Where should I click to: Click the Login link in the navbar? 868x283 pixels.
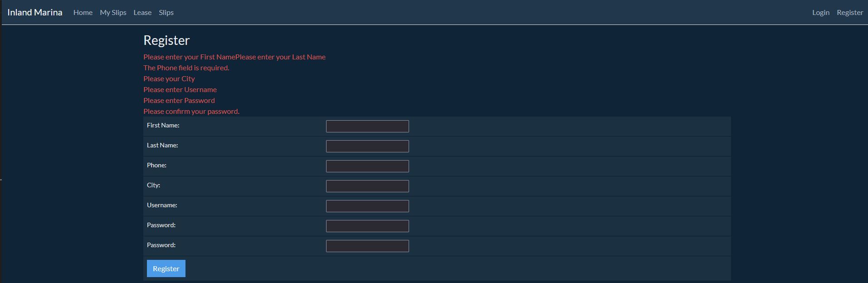tap(820, 12)
